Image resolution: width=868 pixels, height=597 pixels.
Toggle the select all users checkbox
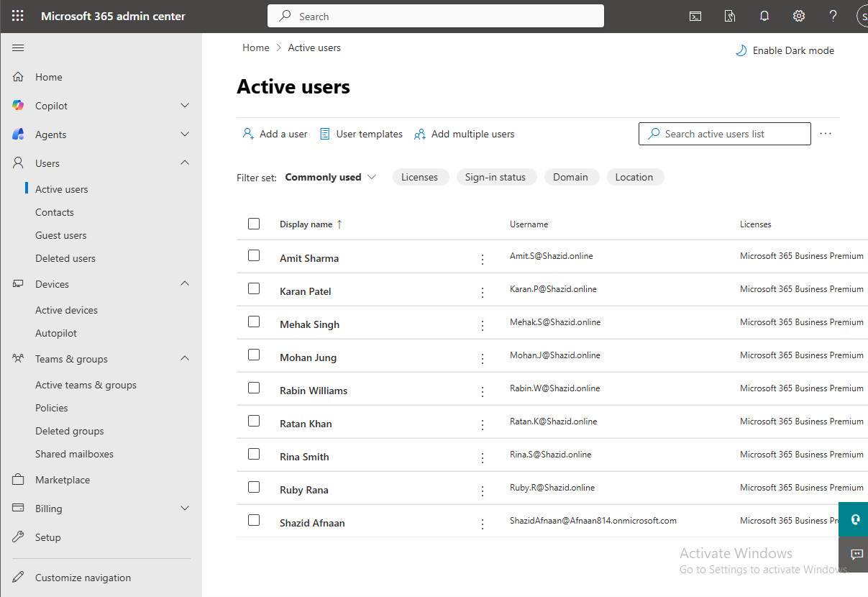pos(254,224)
